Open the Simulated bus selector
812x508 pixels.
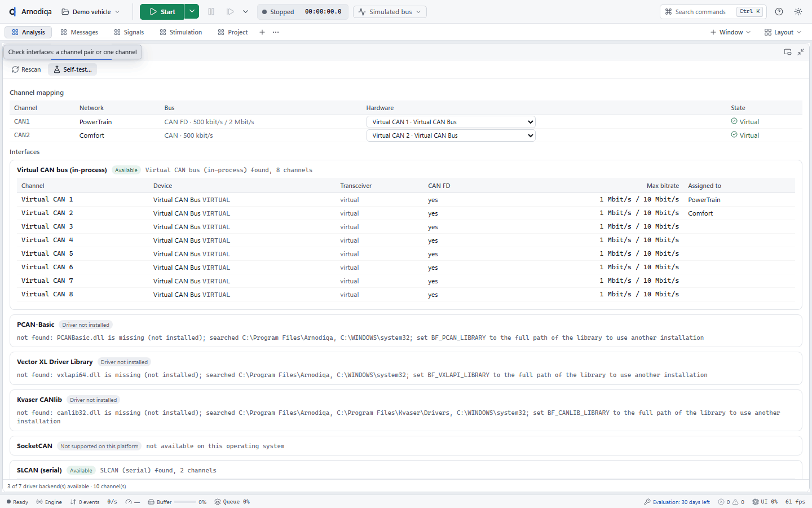point(390,12)
